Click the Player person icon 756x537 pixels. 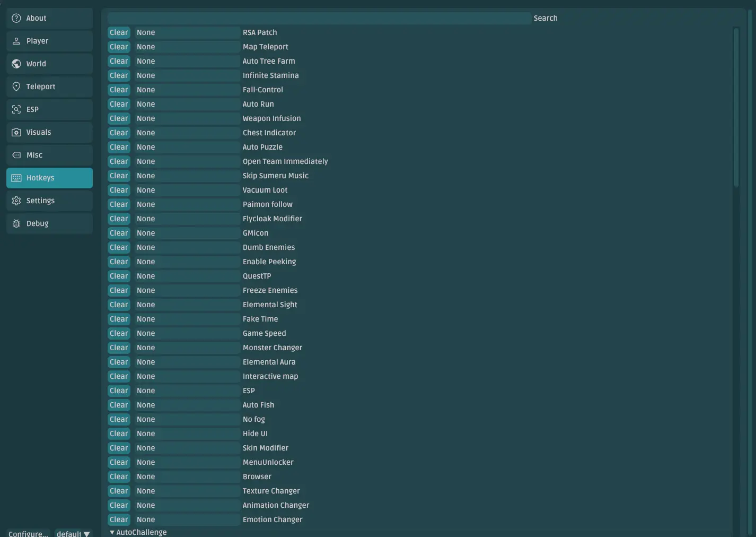coord(16,41)
